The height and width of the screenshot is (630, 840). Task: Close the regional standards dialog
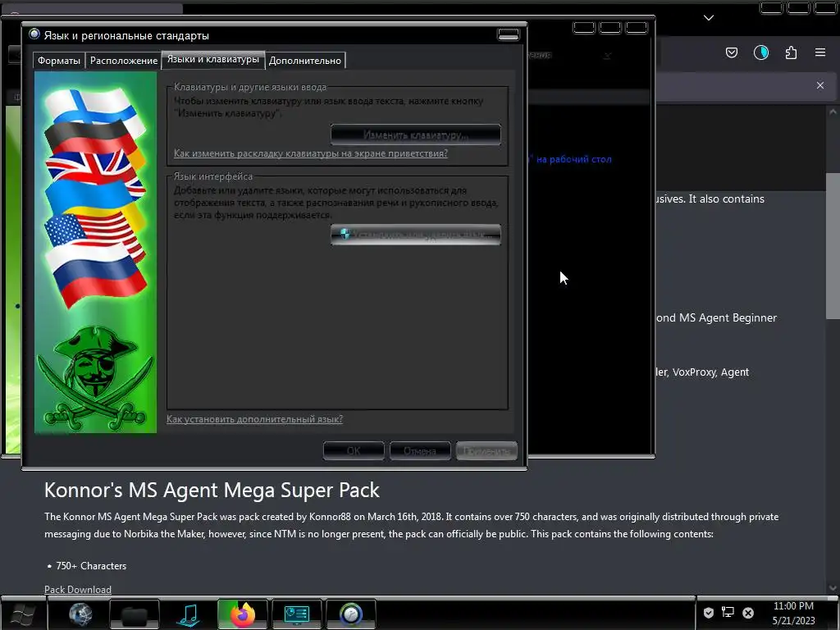tap(509, 34)
